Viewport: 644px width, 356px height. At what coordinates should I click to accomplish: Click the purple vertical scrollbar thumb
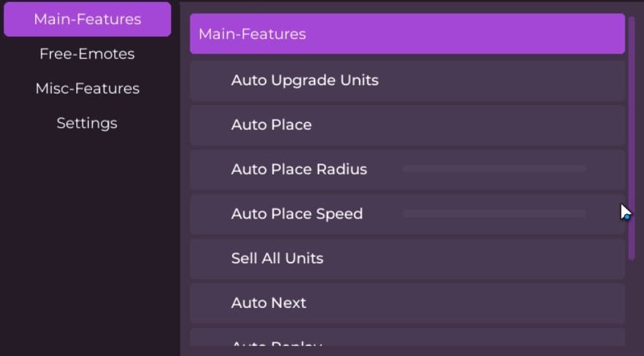point(631,137)
